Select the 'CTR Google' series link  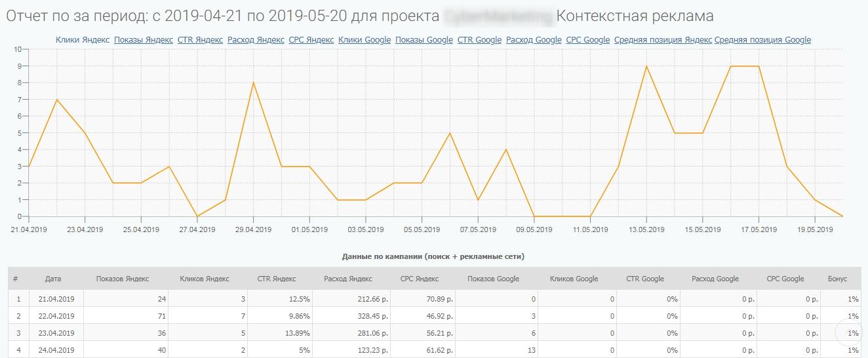pyautogui.click(x=479, y=40)
